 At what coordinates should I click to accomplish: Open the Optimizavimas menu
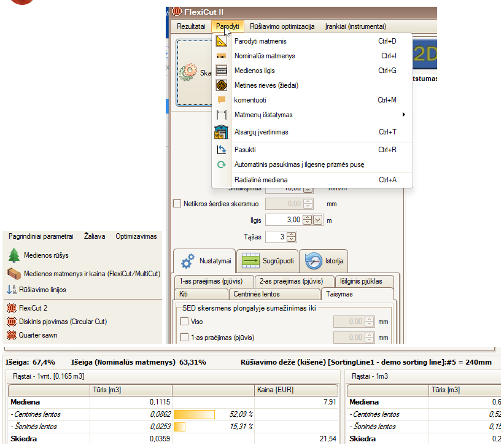[x=136, y=236]
